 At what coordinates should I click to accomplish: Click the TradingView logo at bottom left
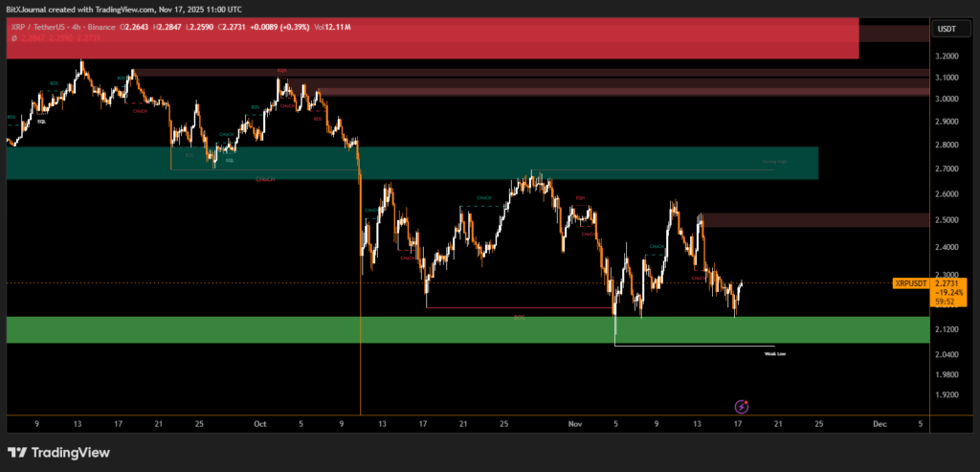[58, 452]
